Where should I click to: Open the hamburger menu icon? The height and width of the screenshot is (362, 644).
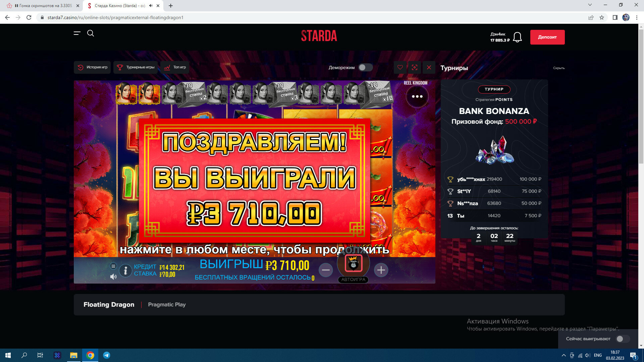(x=77, y=33)
